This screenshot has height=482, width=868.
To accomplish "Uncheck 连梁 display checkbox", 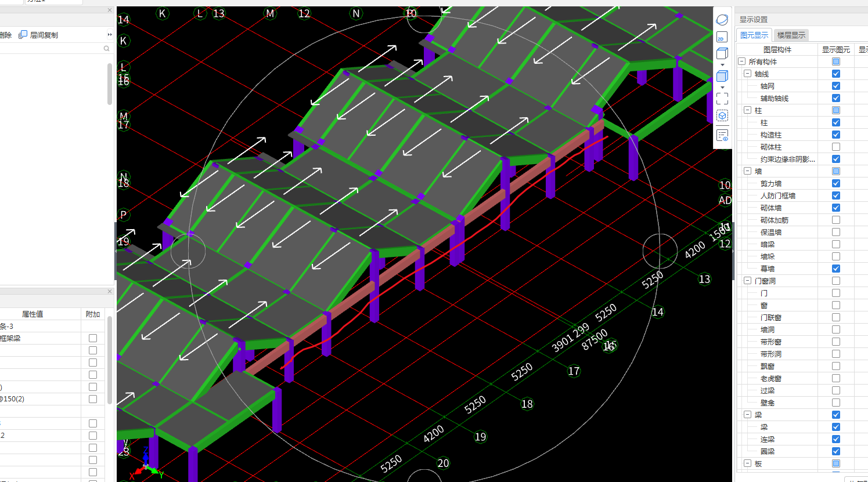I will point(836,439).
